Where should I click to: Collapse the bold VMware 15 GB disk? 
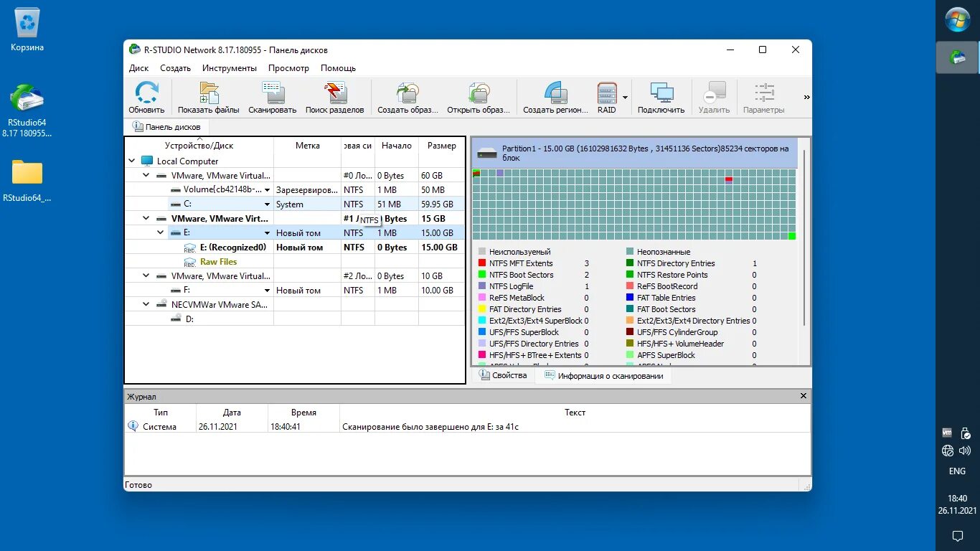[146, 219]
